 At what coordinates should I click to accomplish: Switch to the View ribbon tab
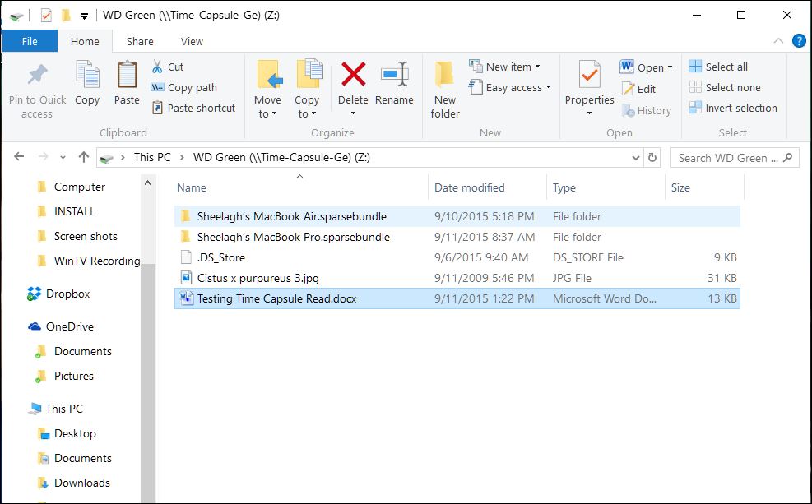click(192, 41)
